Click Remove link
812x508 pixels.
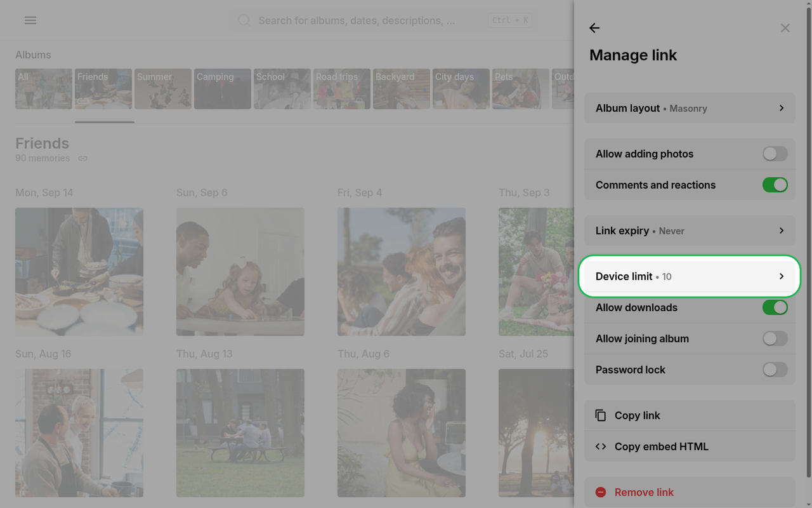[690, 492]
